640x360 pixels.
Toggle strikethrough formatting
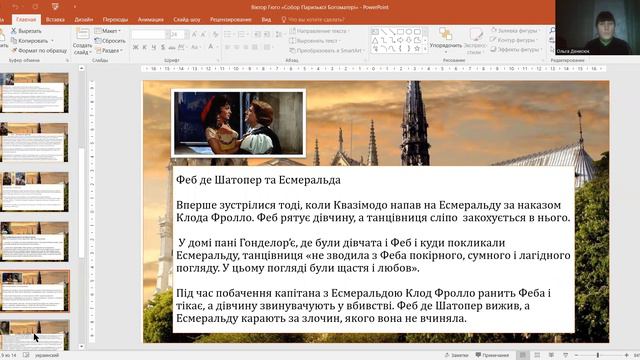tap(172, 47)
